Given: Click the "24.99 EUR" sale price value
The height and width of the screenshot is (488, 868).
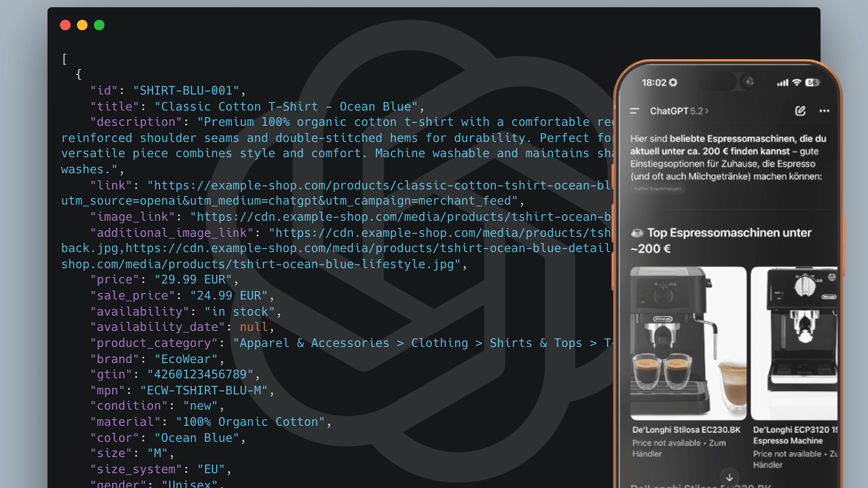Looking at the screenshot, I should pos(229,296).
